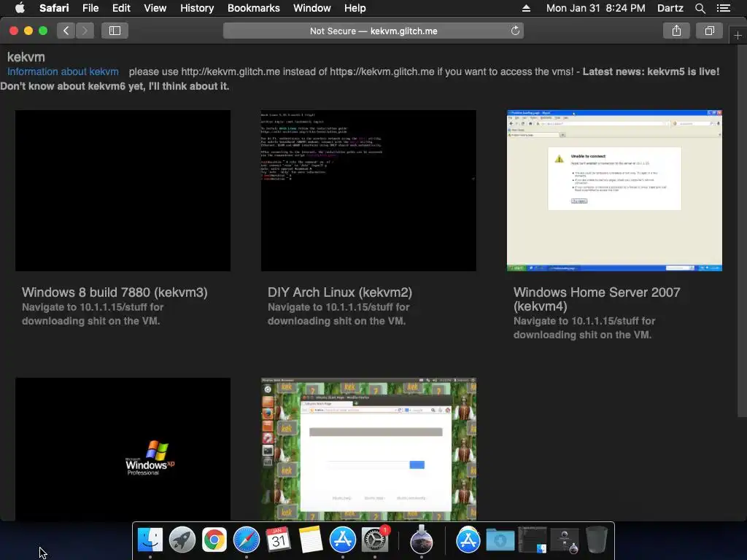Open the black kekvm3 Windows 8 thumbnail
Image resolution: width=747 pixels, height=560 pixels.
click(123, 190)
